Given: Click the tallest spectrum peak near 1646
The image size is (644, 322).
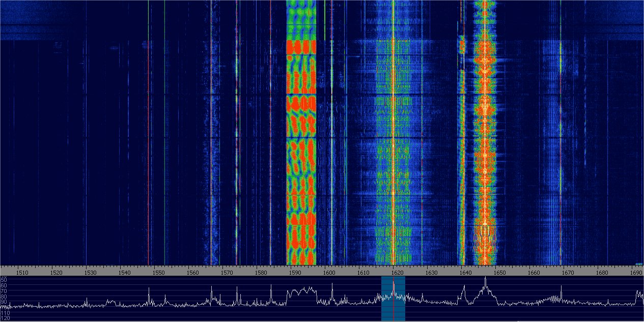Looking at the screenshot, I should click(485, 279).
